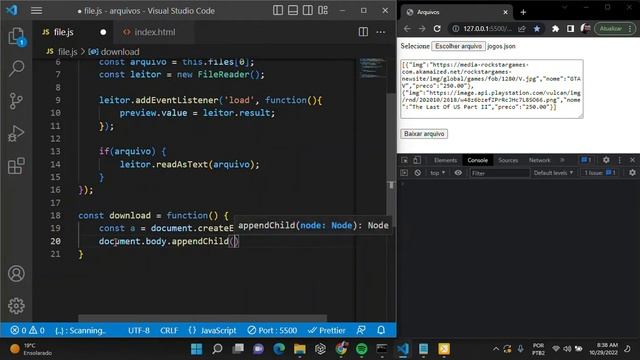Open the feedback icon in status bar

pos(361,330)
